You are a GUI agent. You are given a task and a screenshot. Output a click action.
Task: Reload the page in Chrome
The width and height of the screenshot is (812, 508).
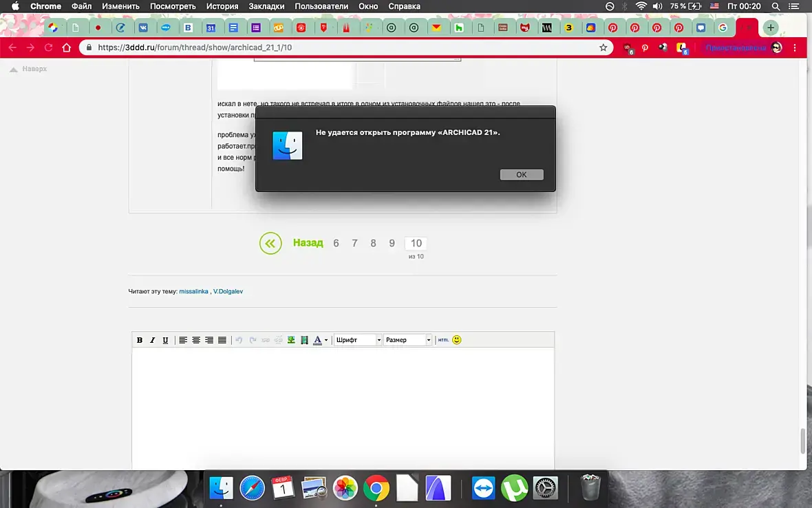49,47
